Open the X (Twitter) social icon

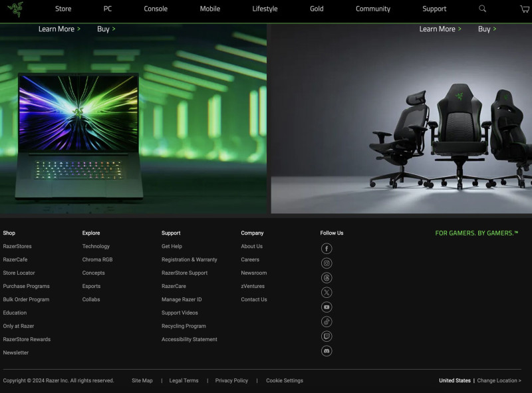[327, 292]
